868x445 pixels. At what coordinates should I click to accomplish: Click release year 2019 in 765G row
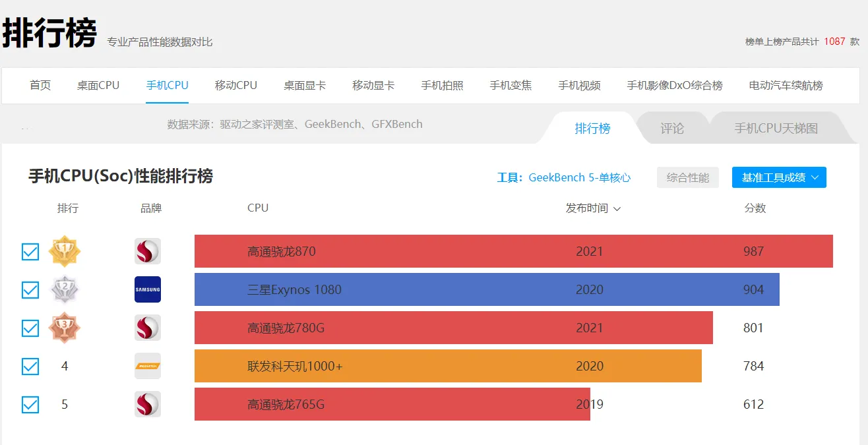(590, 404)
